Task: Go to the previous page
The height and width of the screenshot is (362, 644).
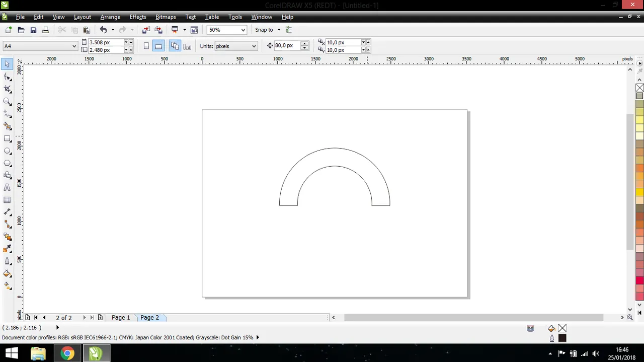Action: tap(44, 317)
